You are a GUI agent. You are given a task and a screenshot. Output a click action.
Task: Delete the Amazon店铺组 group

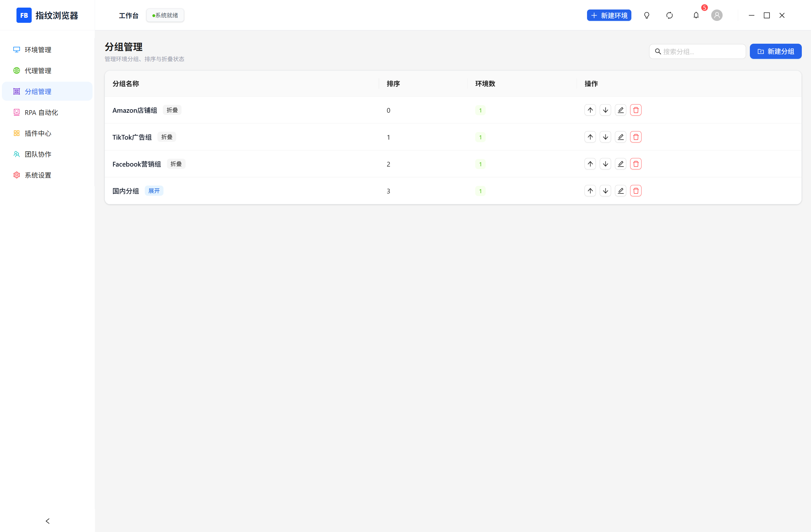pyautogui.click(x=636, y=110)
